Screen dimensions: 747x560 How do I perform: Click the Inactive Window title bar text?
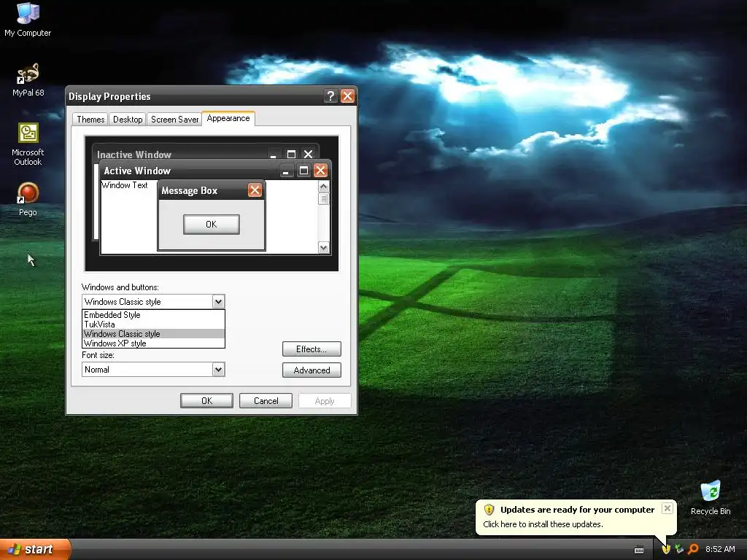134,155
